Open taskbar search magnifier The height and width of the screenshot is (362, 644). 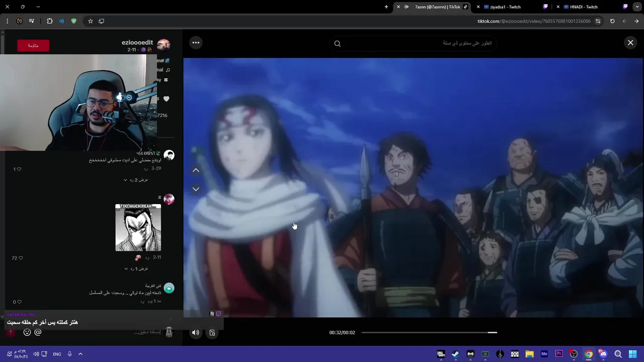(x=618, y=354)
